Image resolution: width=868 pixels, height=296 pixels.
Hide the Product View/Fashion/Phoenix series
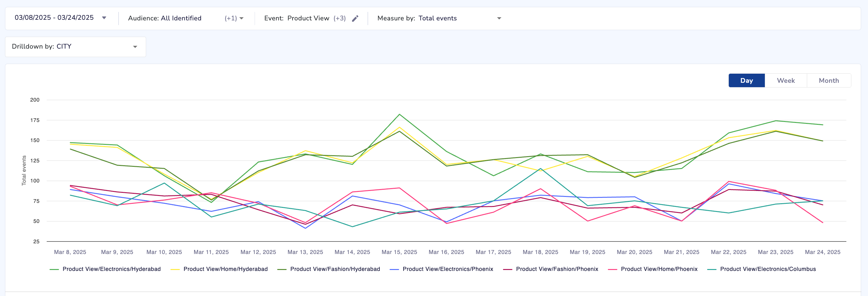pos(557,269)
